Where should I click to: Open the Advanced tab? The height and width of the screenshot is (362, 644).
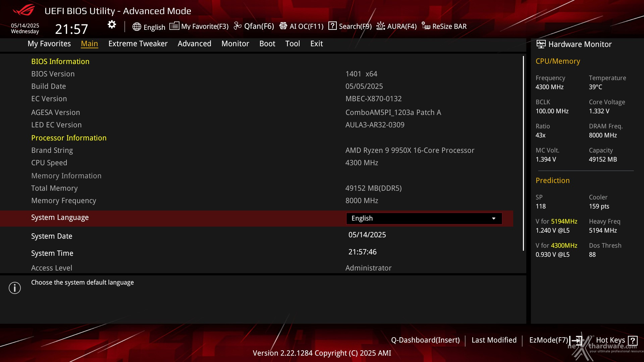click(x=195, y=44)
